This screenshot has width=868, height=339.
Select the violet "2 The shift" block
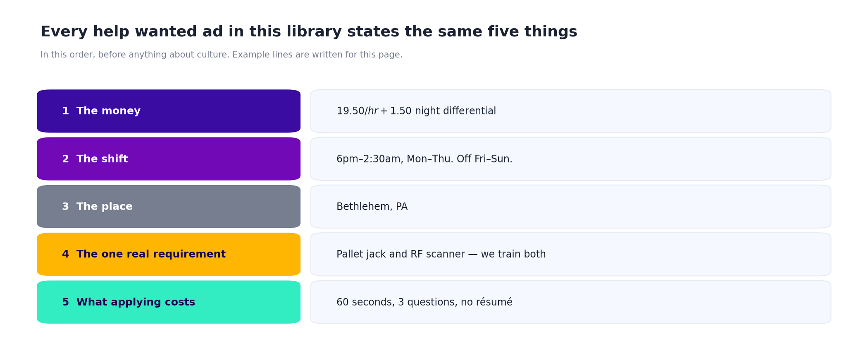[x=169, y=159]
